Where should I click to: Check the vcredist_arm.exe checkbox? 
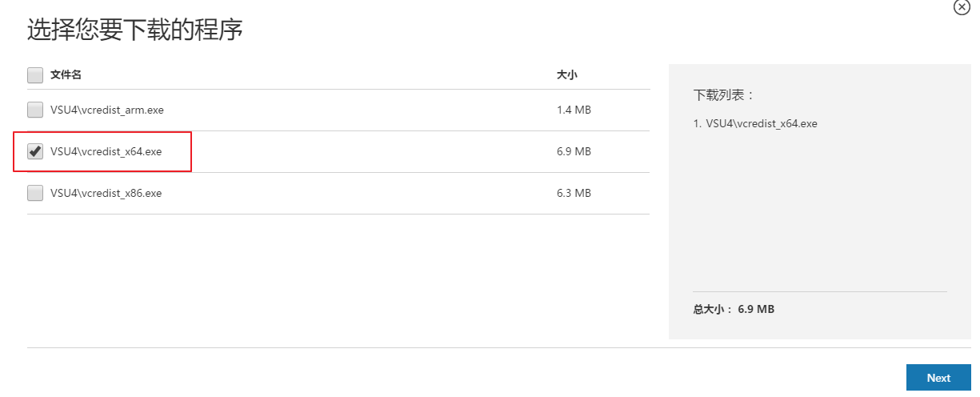tap(35, 110)
